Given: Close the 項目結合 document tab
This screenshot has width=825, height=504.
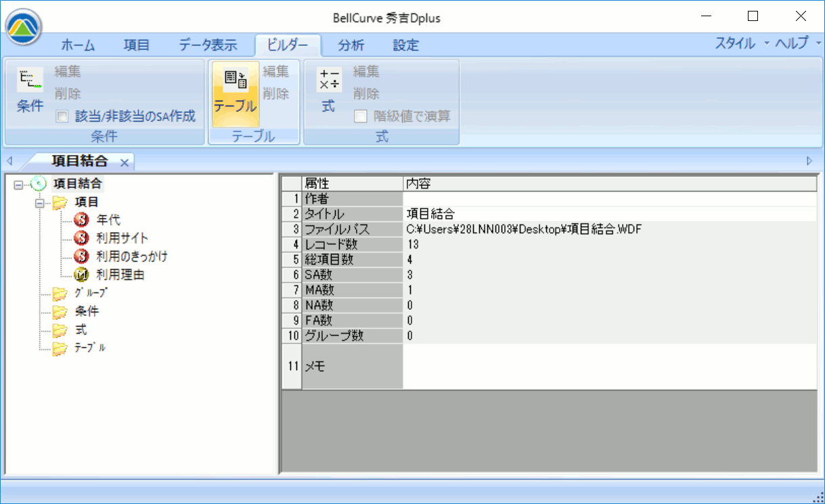Looking at the screenshot, I should click(125, 162).
